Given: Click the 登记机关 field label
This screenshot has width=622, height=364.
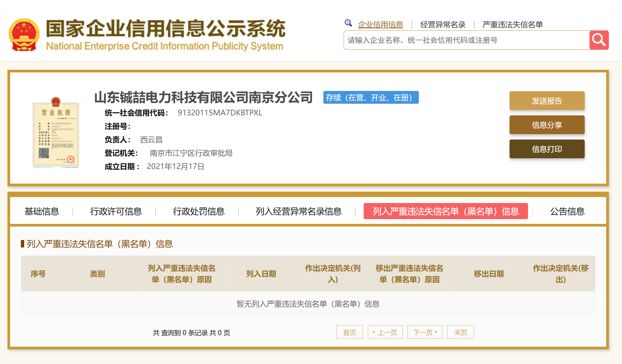Looking at the screenshot, I should (121, 153).
